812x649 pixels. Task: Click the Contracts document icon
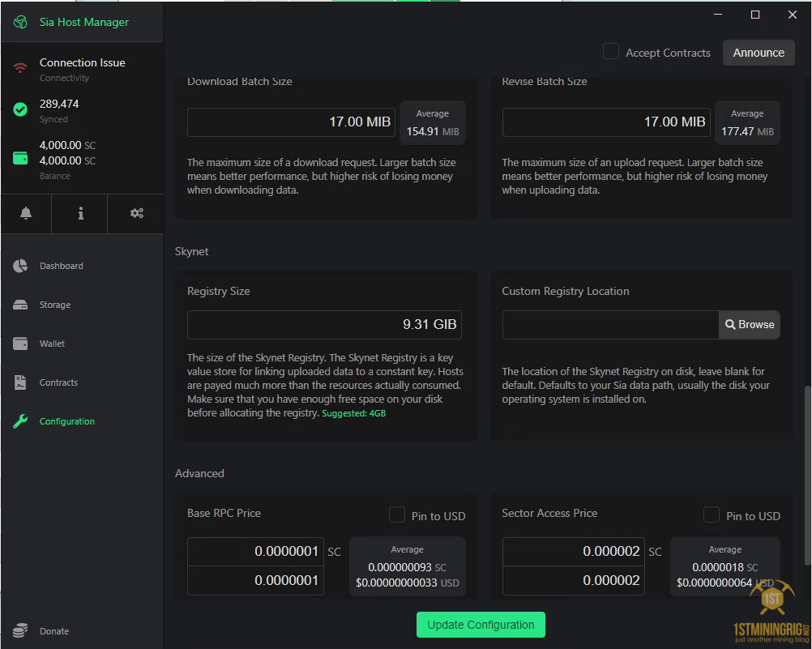point(20,382)
